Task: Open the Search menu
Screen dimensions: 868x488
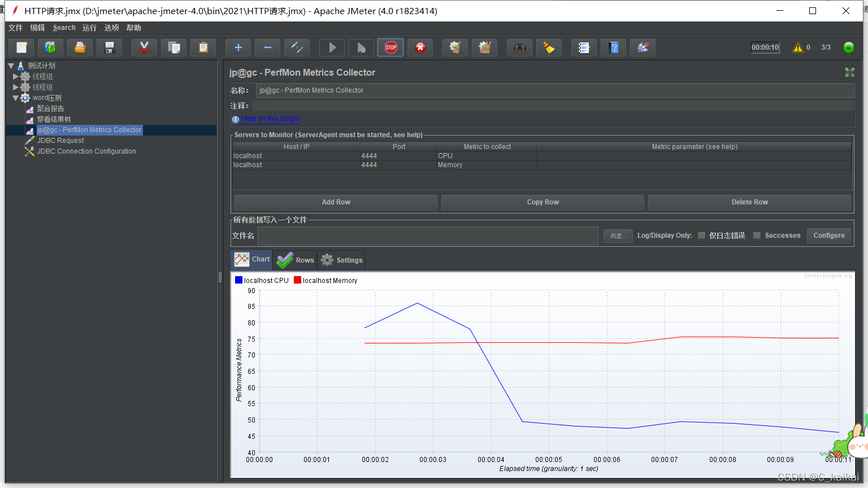Action: point(64,28)
